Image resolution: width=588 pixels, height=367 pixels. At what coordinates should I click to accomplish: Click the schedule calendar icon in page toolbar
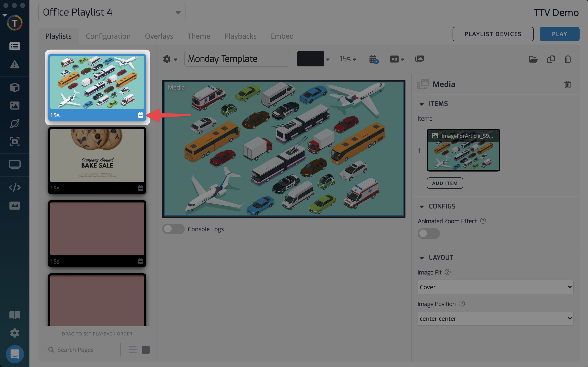coord(373,59)
